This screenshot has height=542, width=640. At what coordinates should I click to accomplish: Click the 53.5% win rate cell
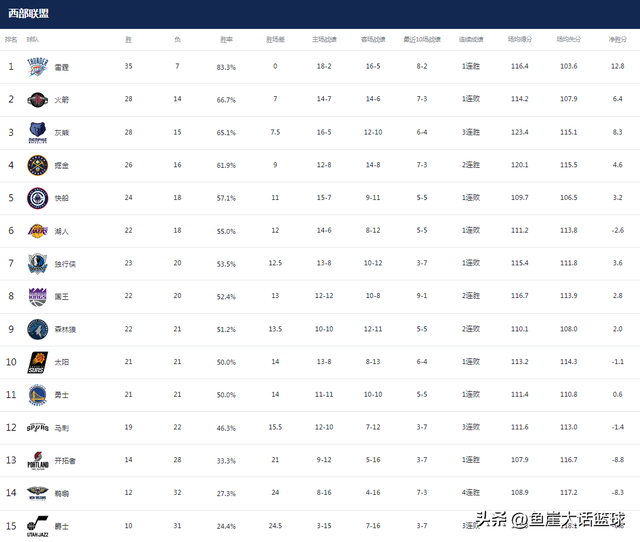point(226,264)
